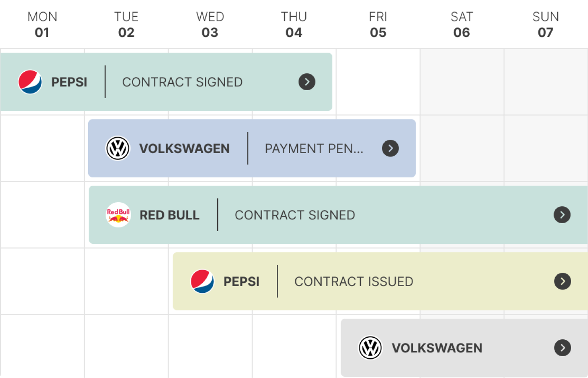The image size is (588, 378).
Task: Click the Pepsi logo in Contract Signed row
Action: 30,82
